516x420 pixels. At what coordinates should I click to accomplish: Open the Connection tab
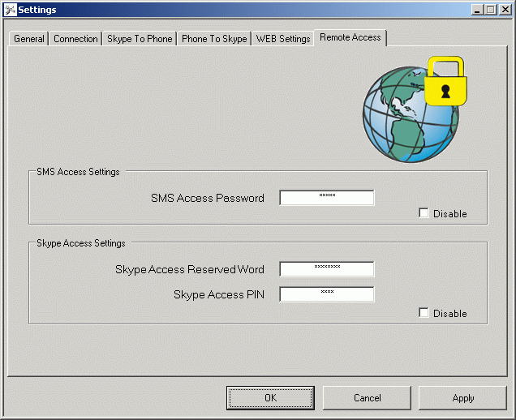(75, 39)
